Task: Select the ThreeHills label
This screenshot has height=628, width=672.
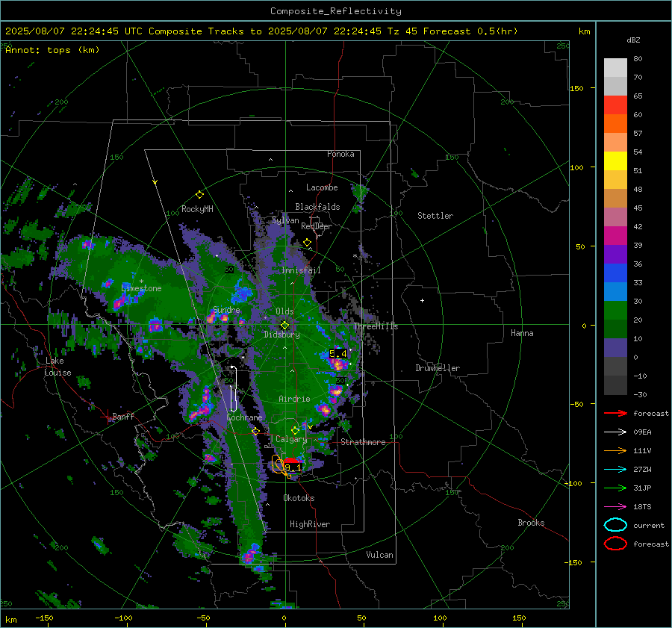Action: 376,326
